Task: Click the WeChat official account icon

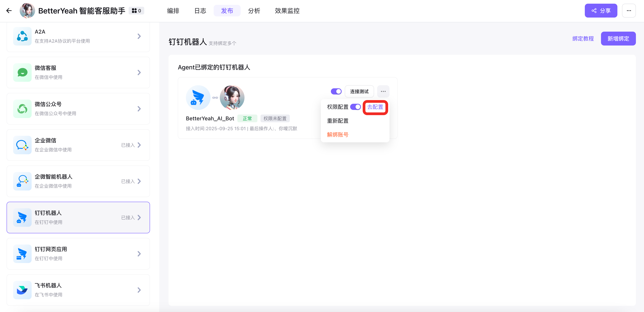Action: [22, 109]
